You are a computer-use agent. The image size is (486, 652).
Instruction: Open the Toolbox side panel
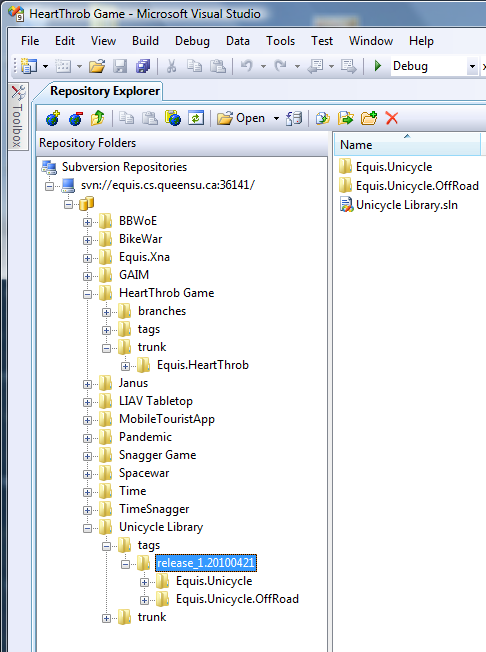[x=17, y=116]
